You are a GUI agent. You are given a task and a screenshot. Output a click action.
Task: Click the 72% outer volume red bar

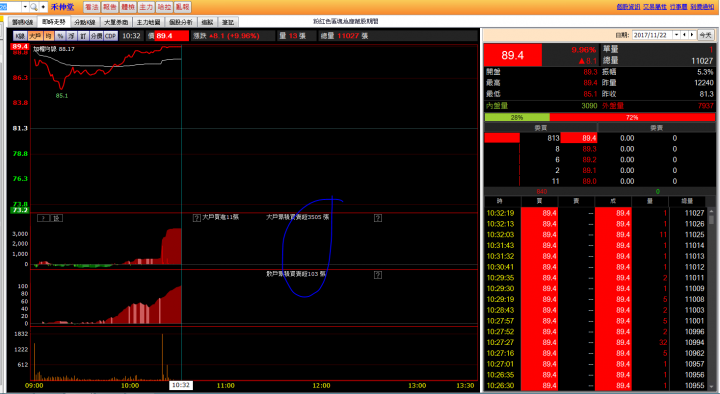point(632,118)
